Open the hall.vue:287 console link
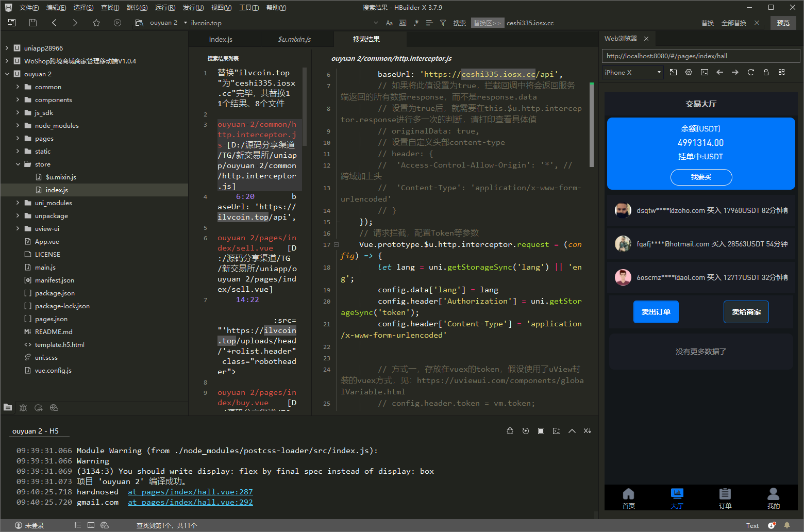The height and width of the screenshot is (532, 804). coord(190,492)
